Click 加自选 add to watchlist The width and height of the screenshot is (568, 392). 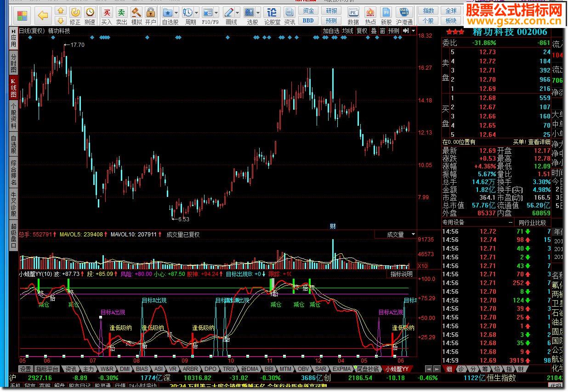(331, 31)
